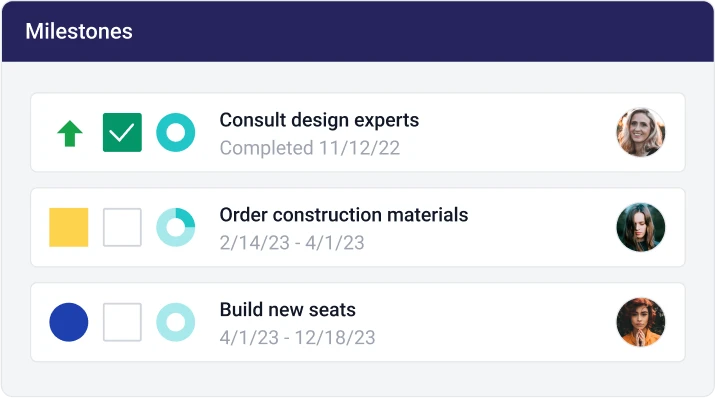
Task: Click the blonde woman assignee avatar
Action: click(641, 132)
